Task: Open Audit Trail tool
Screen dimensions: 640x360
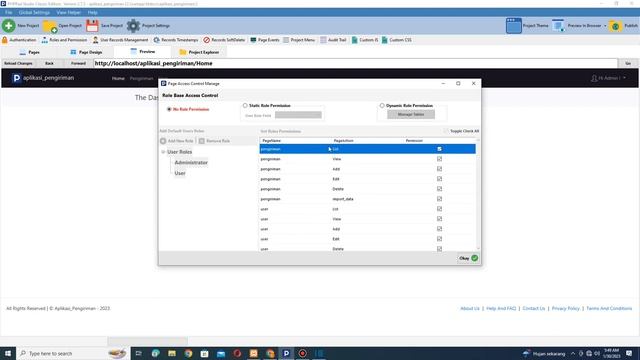Action: pos(333,40)
